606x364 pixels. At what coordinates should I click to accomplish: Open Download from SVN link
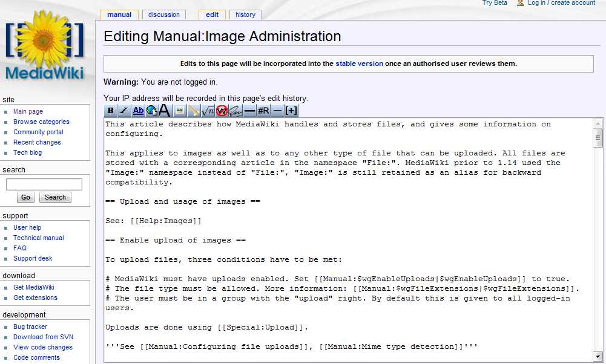44,337
